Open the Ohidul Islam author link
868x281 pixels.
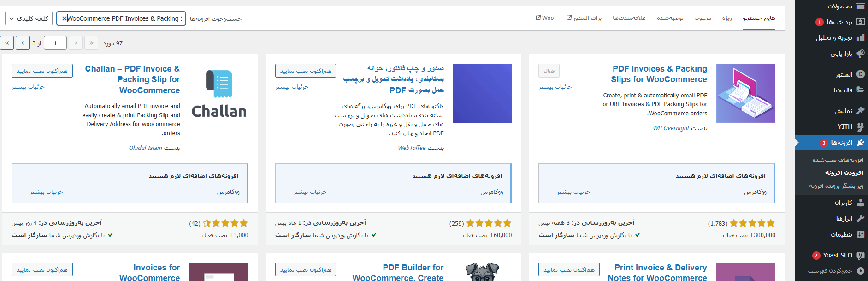[x=146, y=148]
